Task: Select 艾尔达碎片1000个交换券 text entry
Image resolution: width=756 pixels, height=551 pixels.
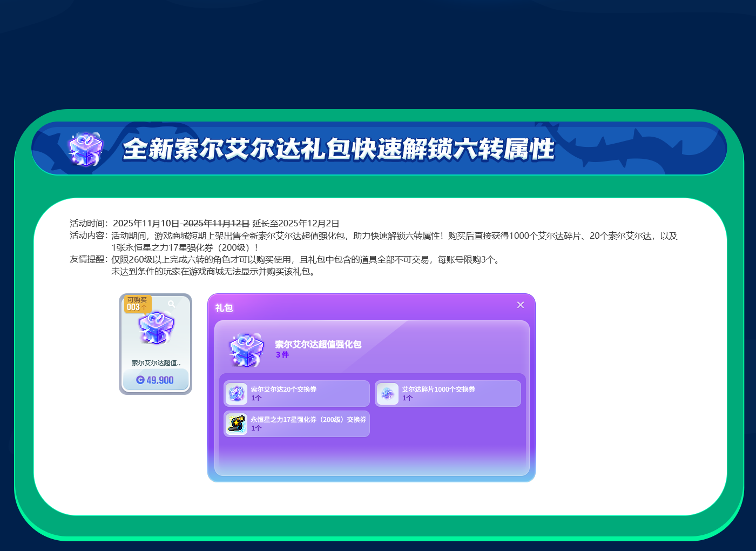Action: pos(438,389)
